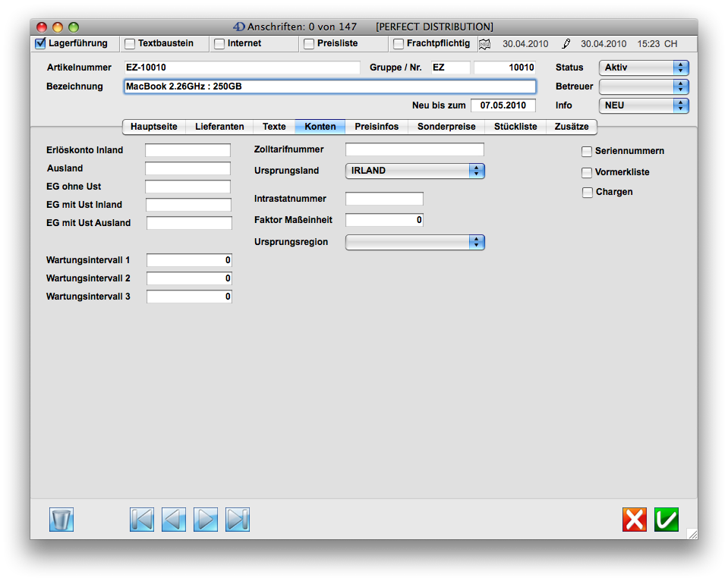The width and height of the screenshot is (728, 581).
Task: Enable the Seriennummern checkbox
Action: 587,152
